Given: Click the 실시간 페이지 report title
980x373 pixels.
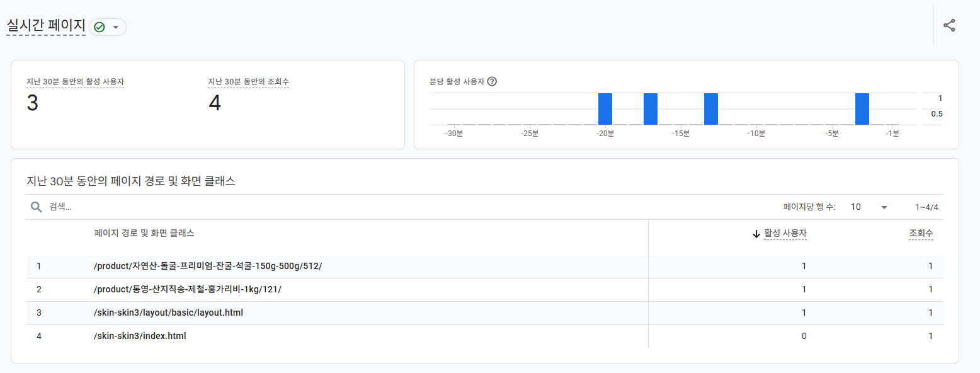Looking at the screenshot, I should pos(46,26).
